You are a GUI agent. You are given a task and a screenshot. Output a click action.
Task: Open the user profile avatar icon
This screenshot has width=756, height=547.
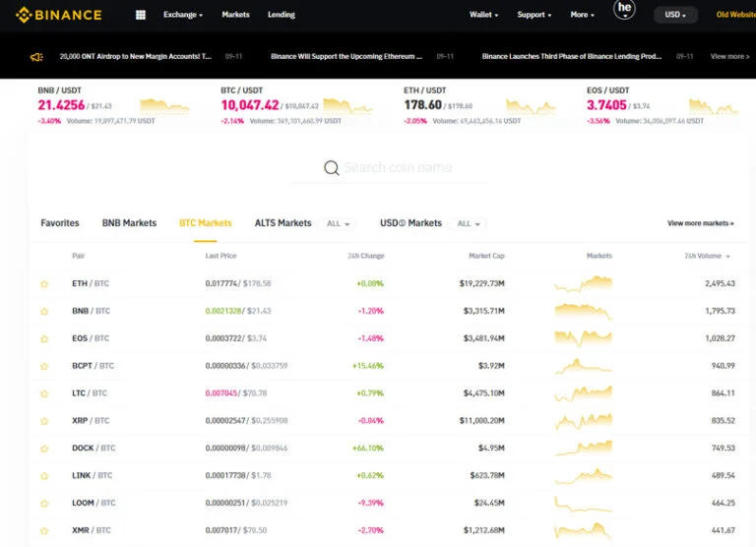[x=624, y=9]
